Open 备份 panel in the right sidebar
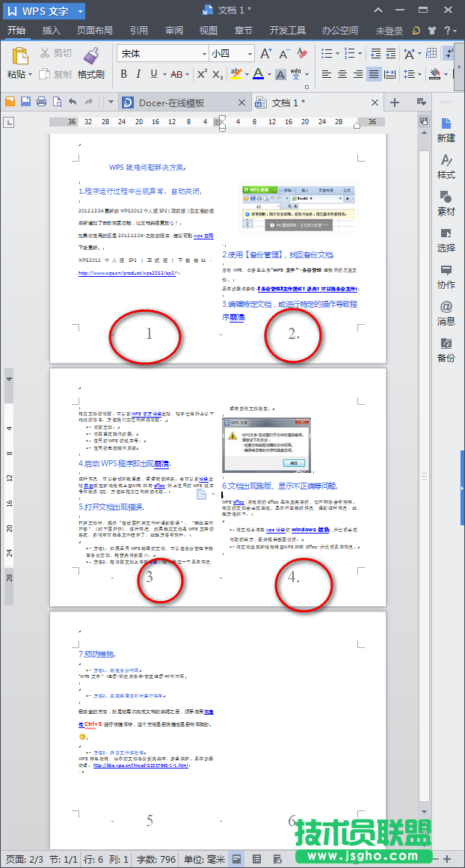Image resolution: width=465 pixels, height=868 pixels. pyautogui.click(x=446, y=349)
